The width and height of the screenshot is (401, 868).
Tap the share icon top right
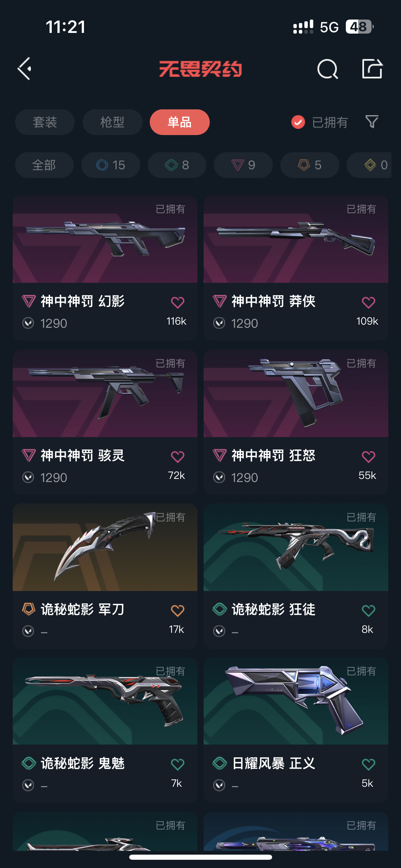[x=372, y=69]
